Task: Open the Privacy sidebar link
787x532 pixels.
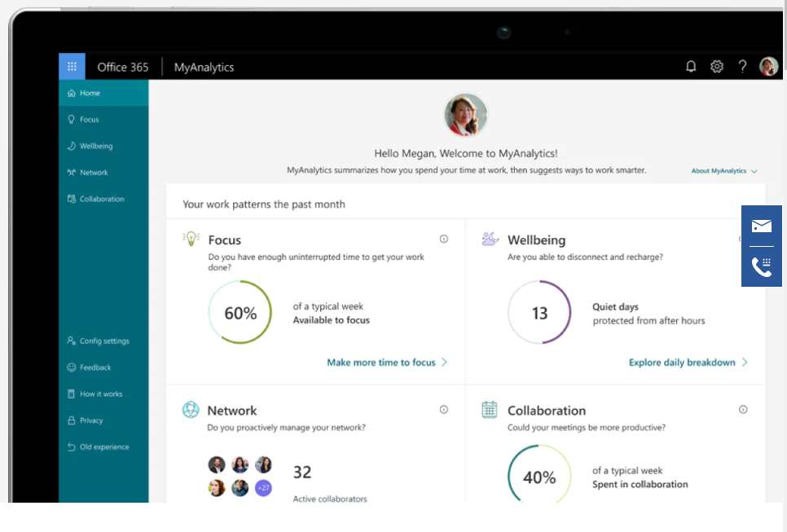Action: [x=103, y=420]
